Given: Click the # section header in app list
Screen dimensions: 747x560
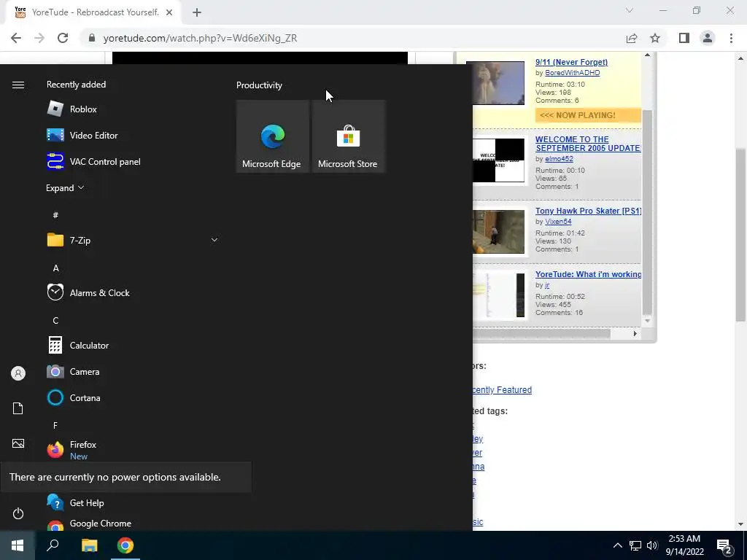Looking at the screenshot, I should point(55,215).
